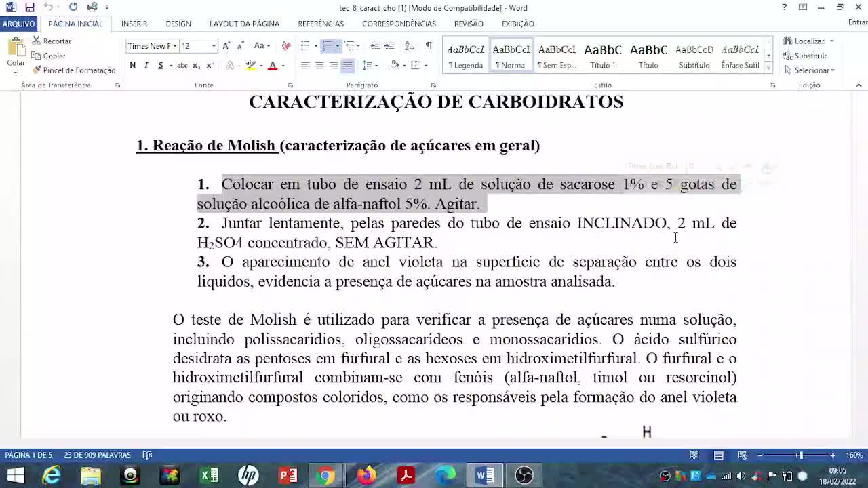868x488 pixels.
Task: Toggle bold (N) formatting
Action: point(133,66)
